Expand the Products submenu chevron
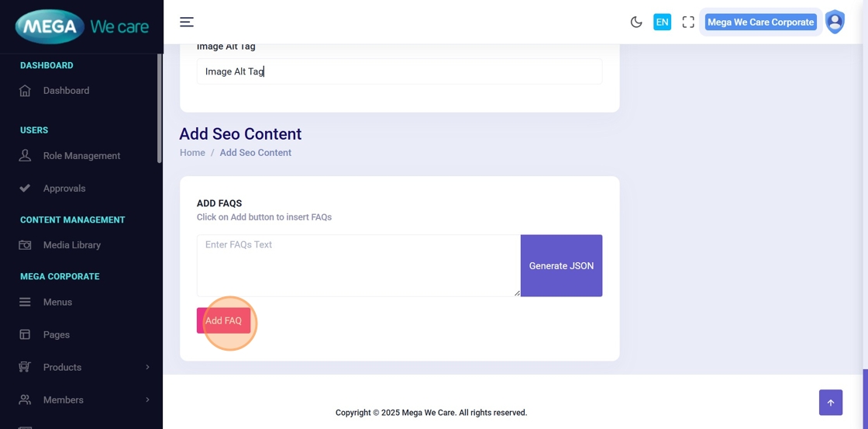Viewport: 868px width, 429px height. 147,367
